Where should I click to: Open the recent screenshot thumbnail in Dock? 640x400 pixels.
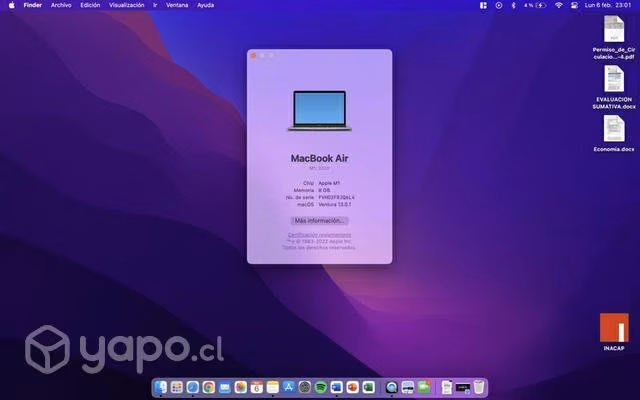click(463, 387)
